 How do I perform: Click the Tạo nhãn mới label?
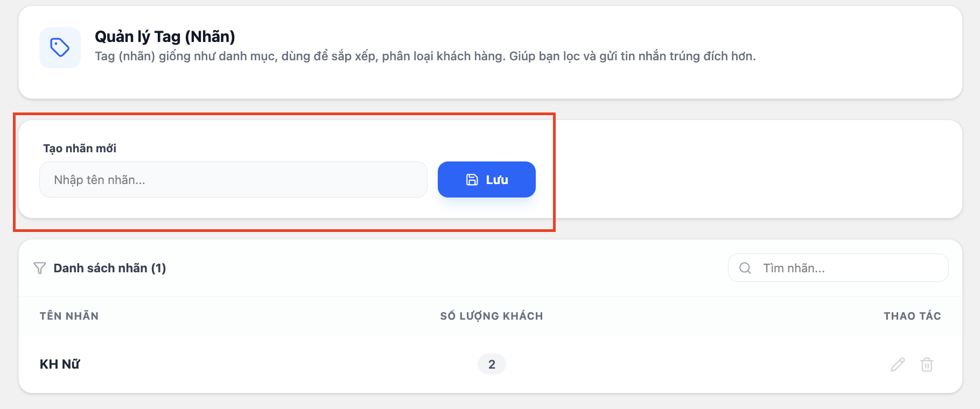click(x=80, y=149)
